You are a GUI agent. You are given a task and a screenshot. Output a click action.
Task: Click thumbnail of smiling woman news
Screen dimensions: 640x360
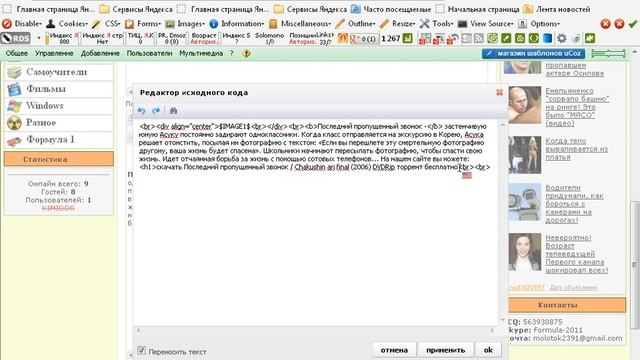[x=524, y=252]
